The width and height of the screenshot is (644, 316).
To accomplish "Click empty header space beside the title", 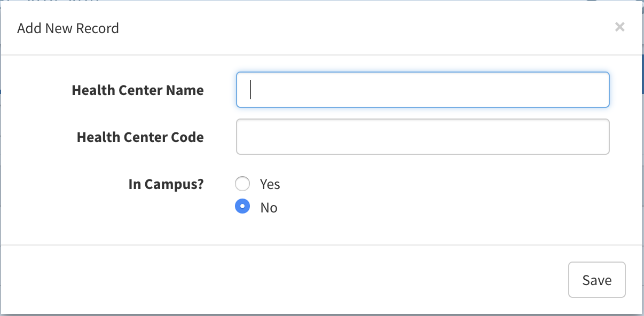I will (363, 28).
